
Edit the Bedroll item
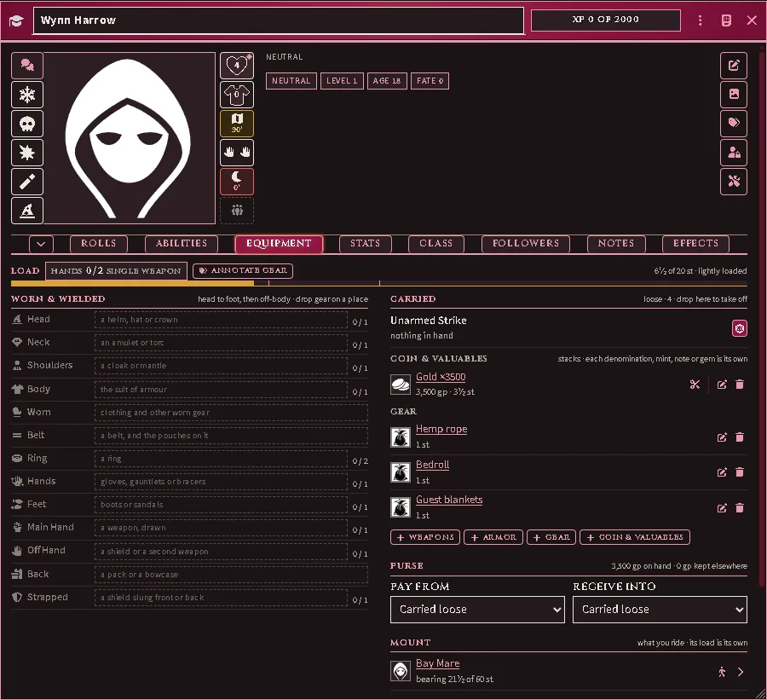point(722,472)
